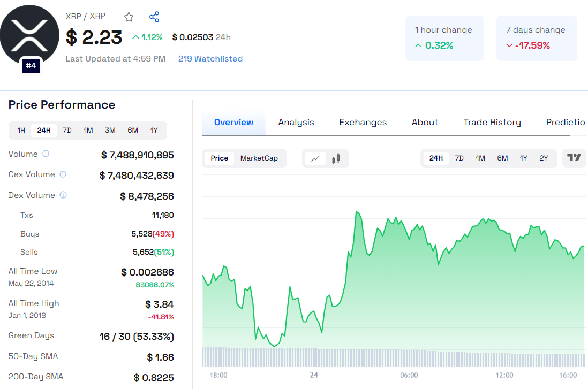Open the Trade History tab
The image size is (588, 389).
(x=492, y=123)
